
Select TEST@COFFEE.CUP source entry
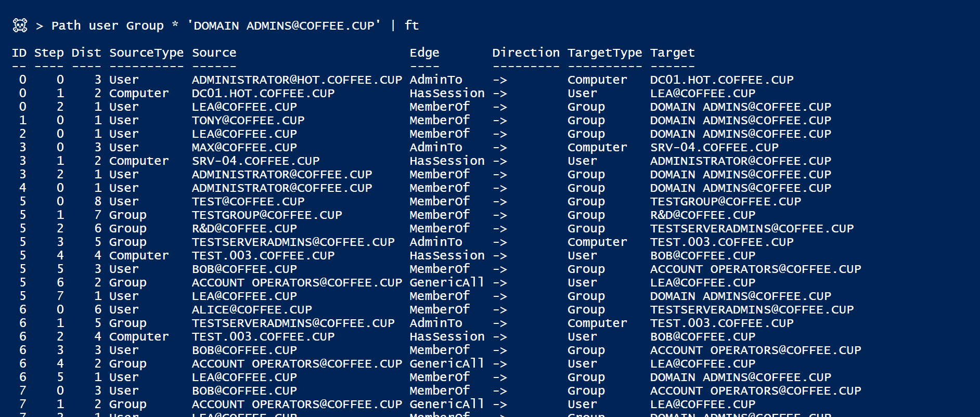click(x=248, y=201)
